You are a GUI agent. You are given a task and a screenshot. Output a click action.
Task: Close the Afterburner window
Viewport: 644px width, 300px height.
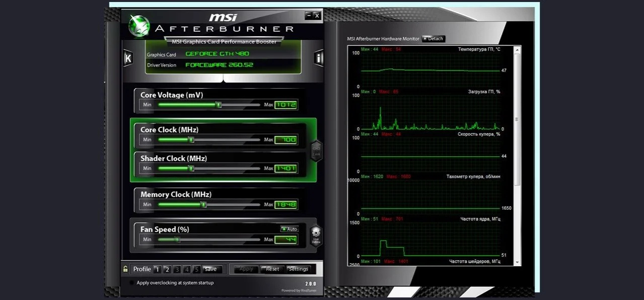[317, 16]
